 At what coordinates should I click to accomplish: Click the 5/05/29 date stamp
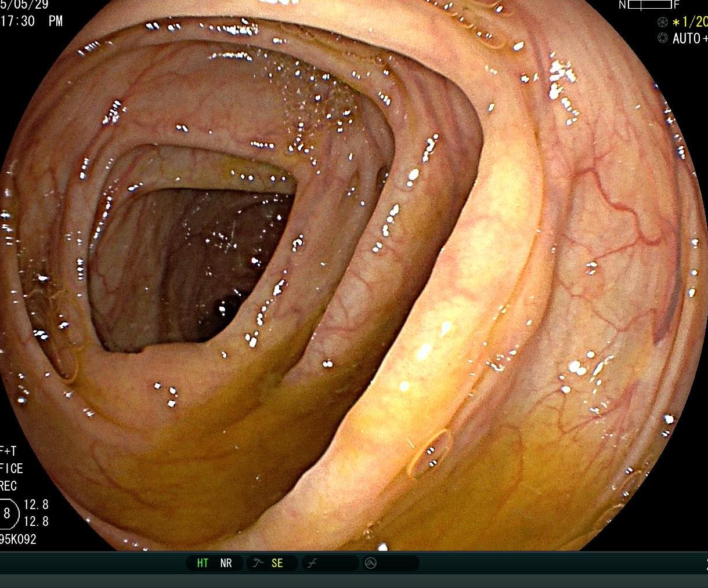[24, 5]
